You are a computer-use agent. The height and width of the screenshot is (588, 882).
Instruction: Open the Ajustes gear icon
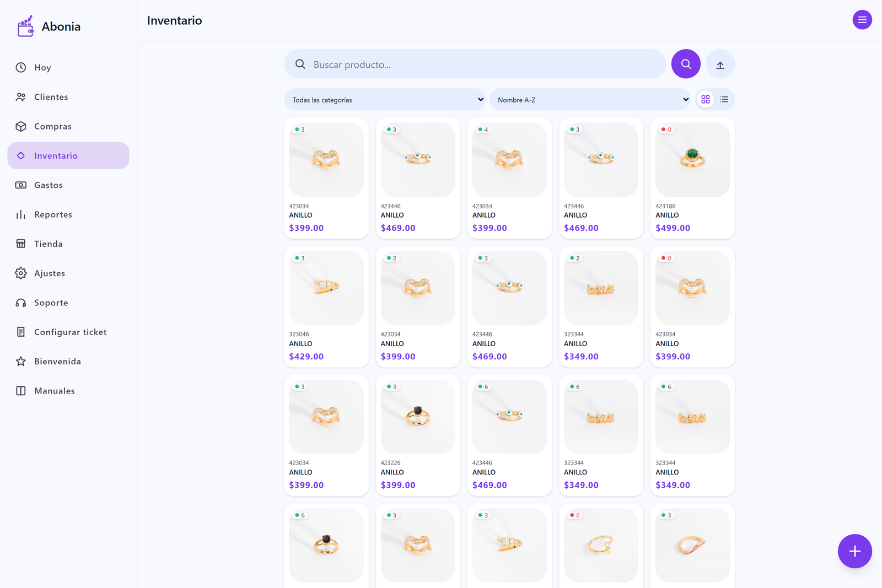21,273
